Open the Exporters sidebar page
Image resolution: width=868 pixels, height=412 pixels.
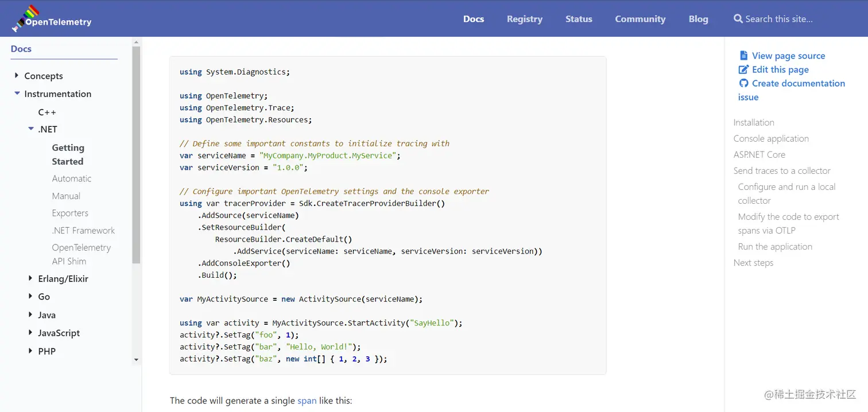(70, 213)
